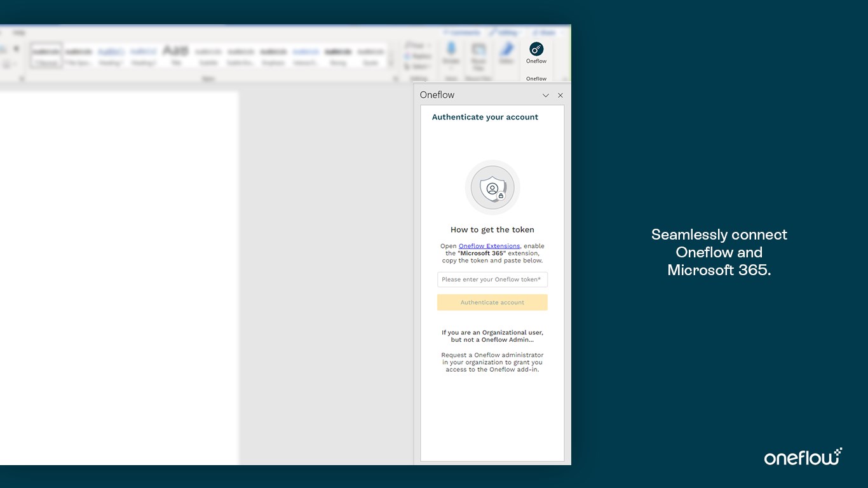Apply the Normal style in gallery

46,55
